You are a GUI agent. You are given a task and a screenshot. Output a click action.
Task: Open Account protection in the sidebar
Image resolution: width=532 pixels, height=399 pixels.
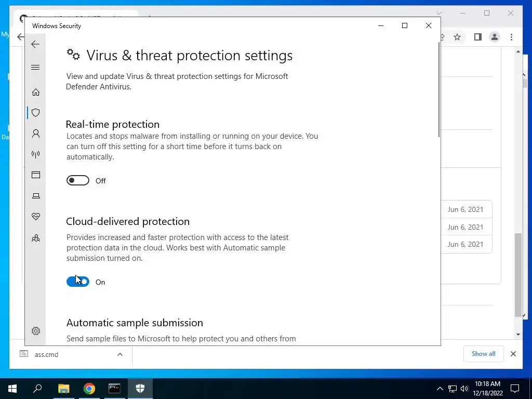coord(36,134)
